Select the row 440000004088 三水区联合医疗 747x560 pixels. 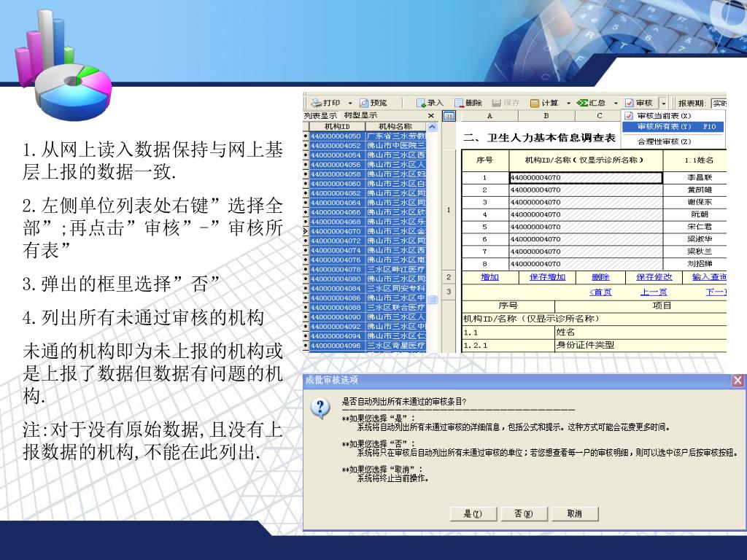click(x=365, y=308)
